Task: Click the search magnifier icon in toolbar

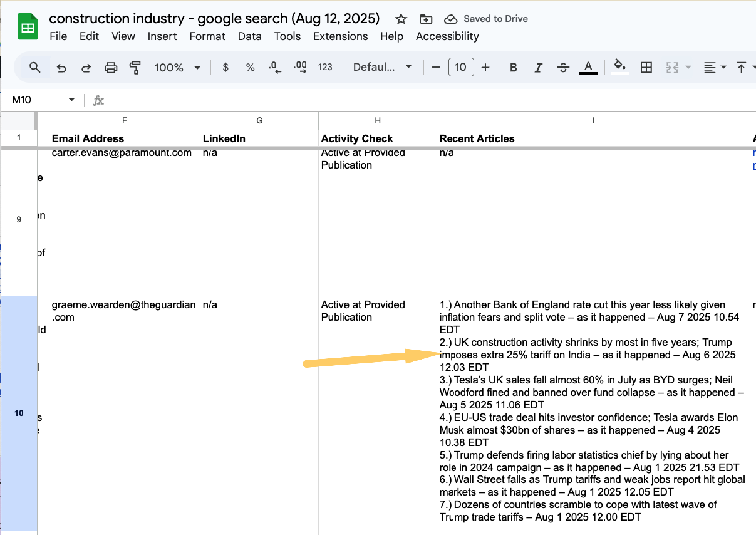Action: (35, 68)
